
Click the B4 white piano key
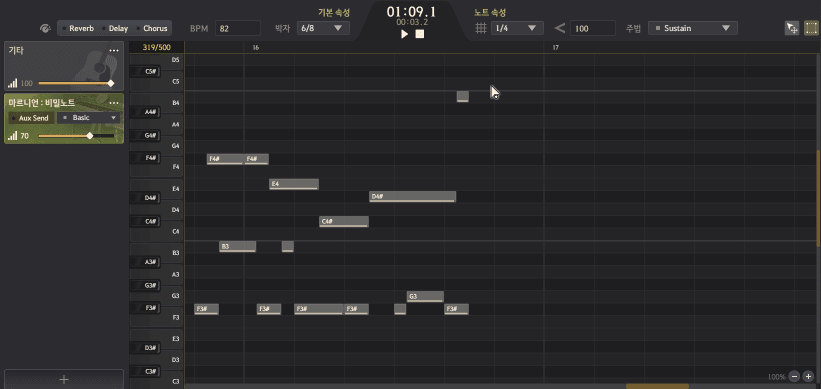coord(171,103)
